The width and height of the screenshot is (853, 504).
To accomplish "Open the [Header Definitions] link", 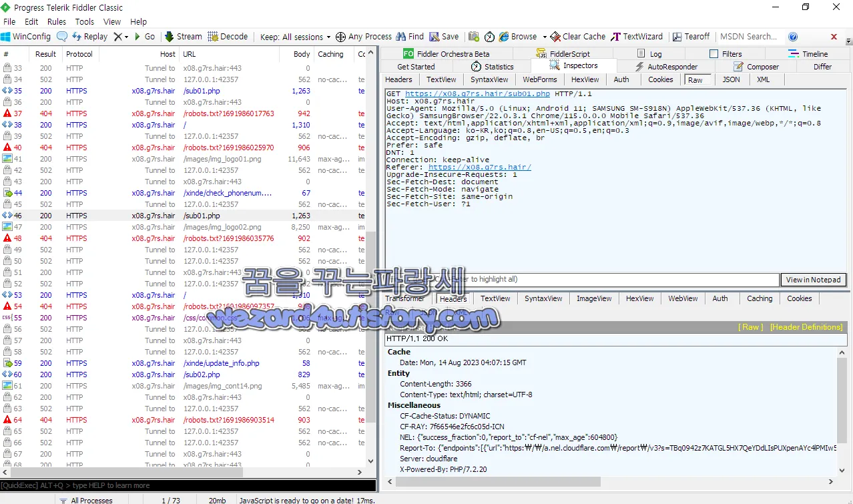I will [x=806, y=327].
